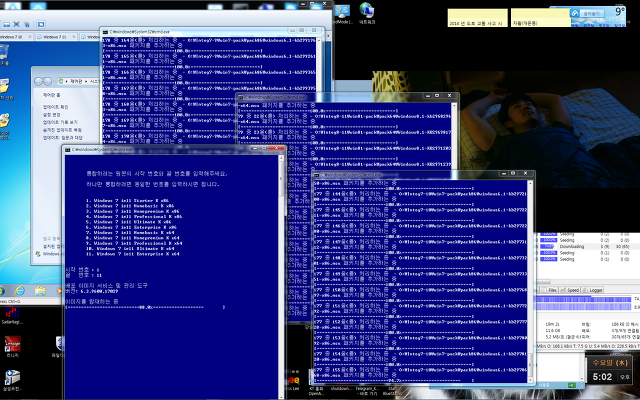640x400 pixels.
Task: Click the 9° temperature on the weather gadget
Action: pos(620,11)
